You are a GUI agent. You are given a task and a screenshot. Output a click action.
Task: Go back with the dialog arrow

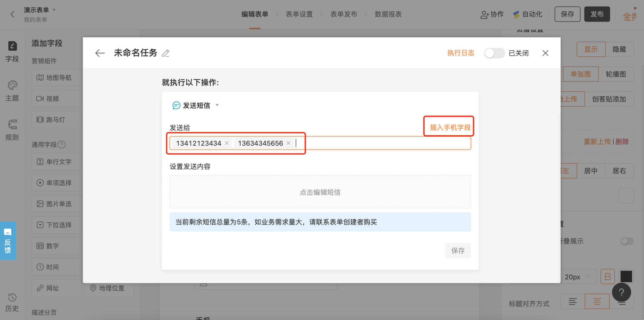tap(100, 53)
